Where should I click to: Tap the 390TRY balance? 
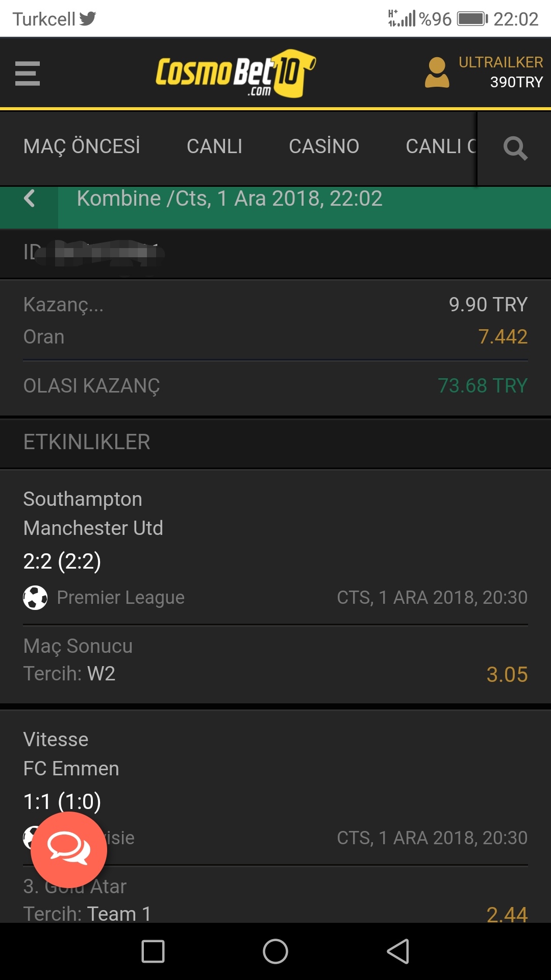pos(516,82)
